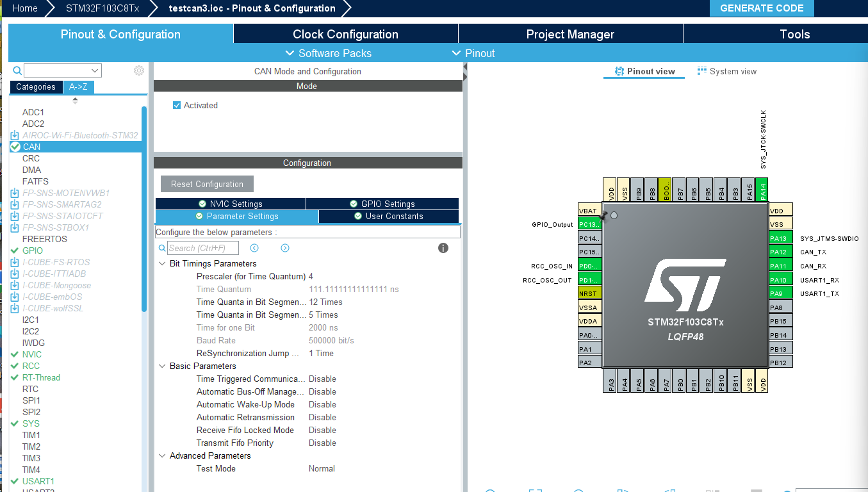868x492 pixels.
Task: Go to next parameter search result
Action: [x=285, y=248]
